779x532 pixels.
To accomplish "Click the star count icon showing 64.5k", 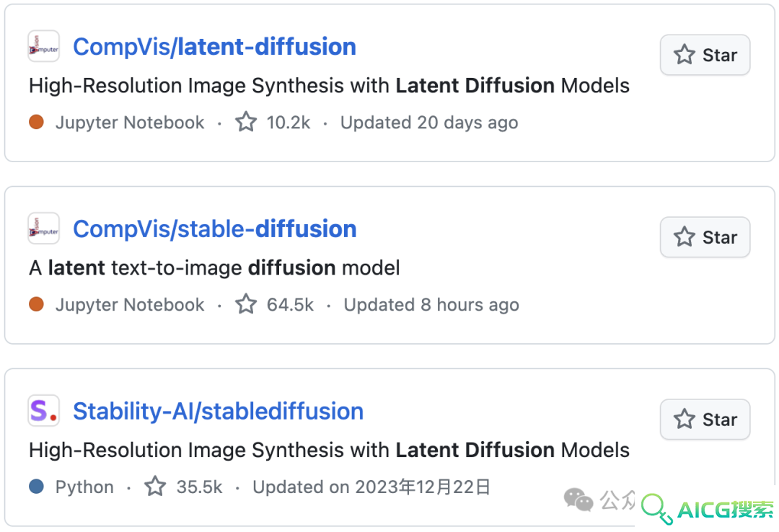I will pyautogui.click(x=246, y=304).
